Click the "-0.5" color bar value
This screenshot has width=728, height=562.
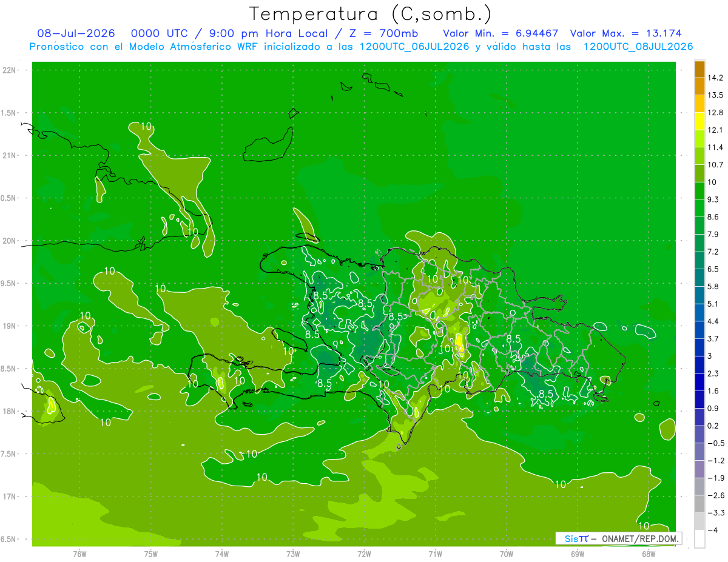[716, 443]
